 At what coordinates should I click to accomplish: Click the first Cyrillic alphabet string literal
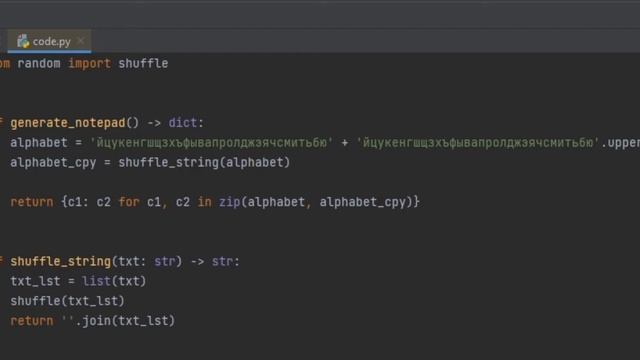pos(211,142)
